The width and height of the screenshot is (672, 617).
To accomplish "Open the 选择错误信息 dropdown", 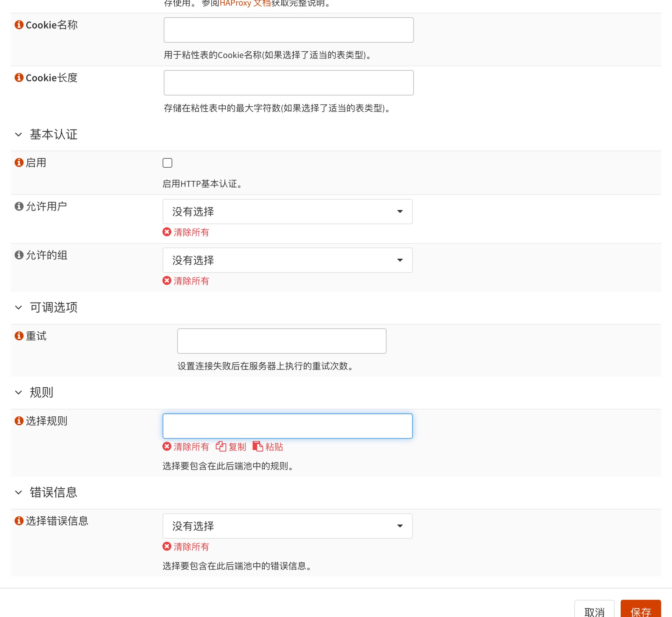I will tap(287, 526).
